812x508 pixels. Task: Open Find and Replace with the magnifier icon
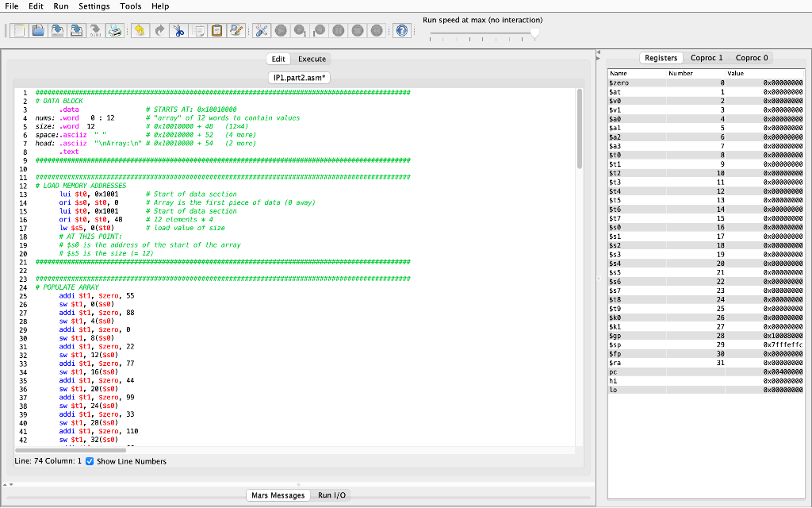(236, 30)
